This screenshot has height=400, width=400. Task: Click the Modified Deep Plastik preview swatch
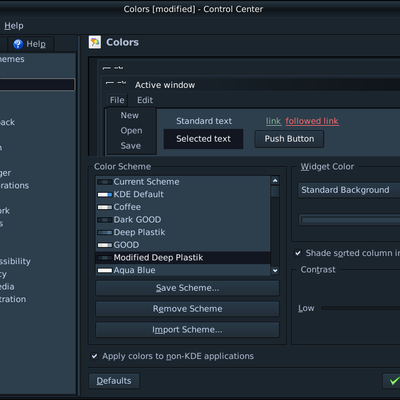click(x=105, y=258)
